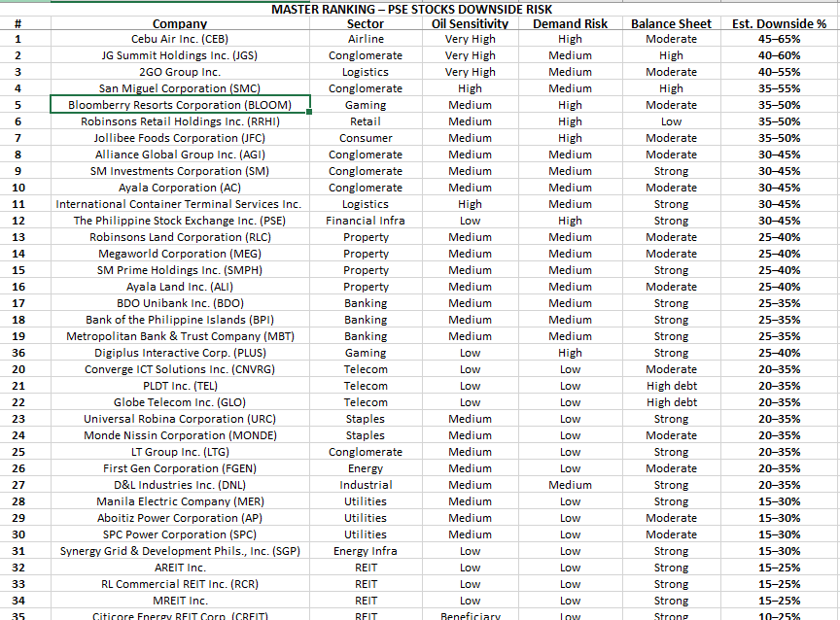Select 'Megaworld Corporation (MEG)' cell

pos(180,254)
